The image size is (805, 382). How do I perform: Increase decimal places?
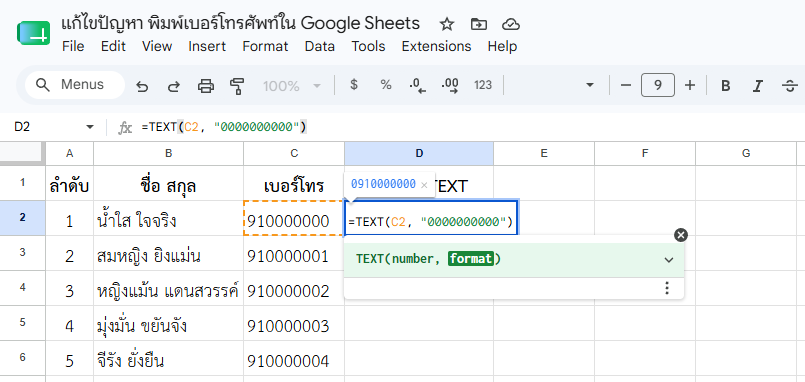pyautogui.click(x=450, y=85)
